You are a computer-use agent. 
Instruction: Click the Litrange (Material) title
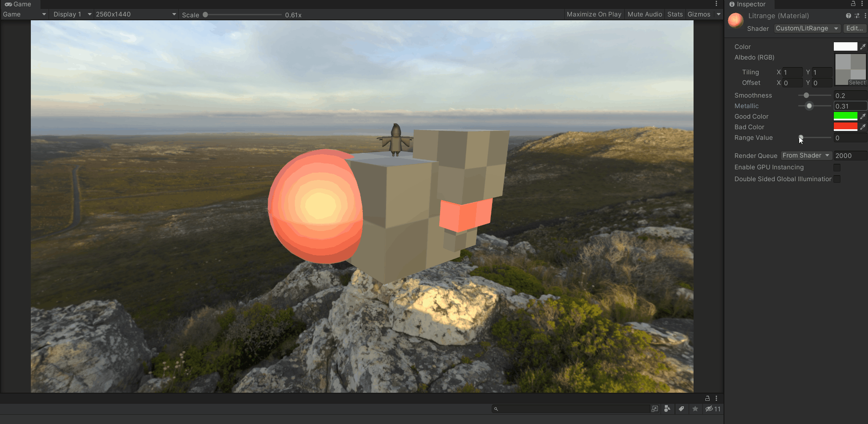(x=778, y=16)
